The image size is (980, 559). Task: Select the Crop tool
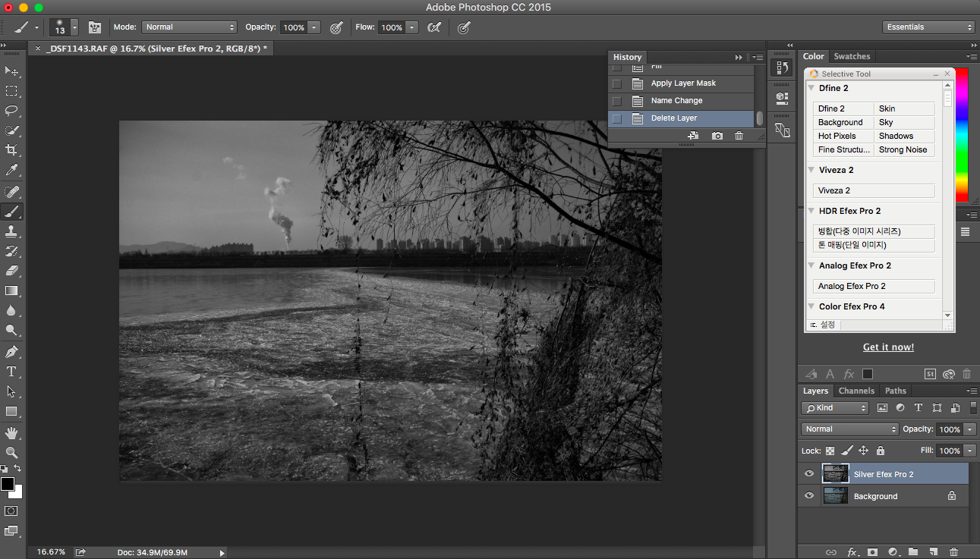pyautogui.click(x=11, y=150)
